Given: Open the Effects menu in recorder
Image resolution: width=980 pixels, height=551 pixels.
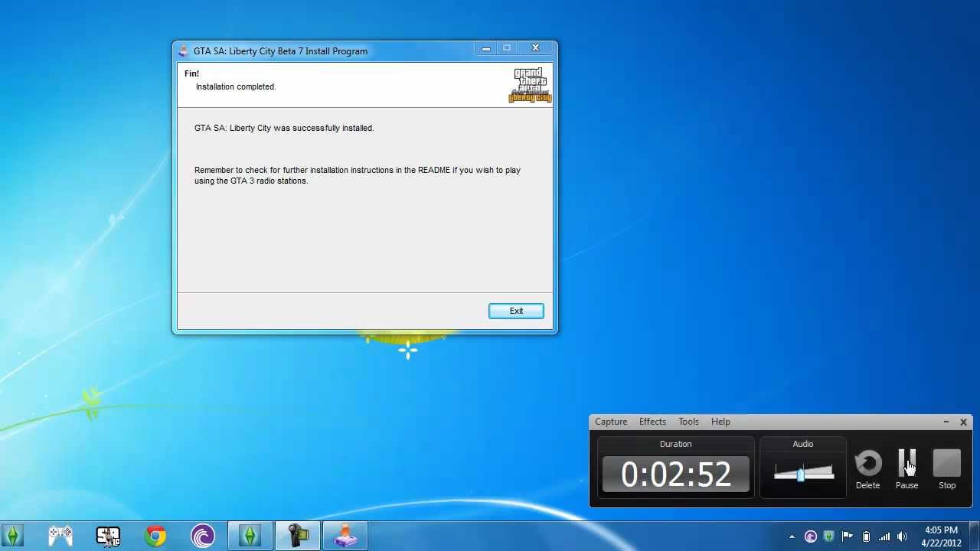Looking at the screenshot, I should coord(652,422).
